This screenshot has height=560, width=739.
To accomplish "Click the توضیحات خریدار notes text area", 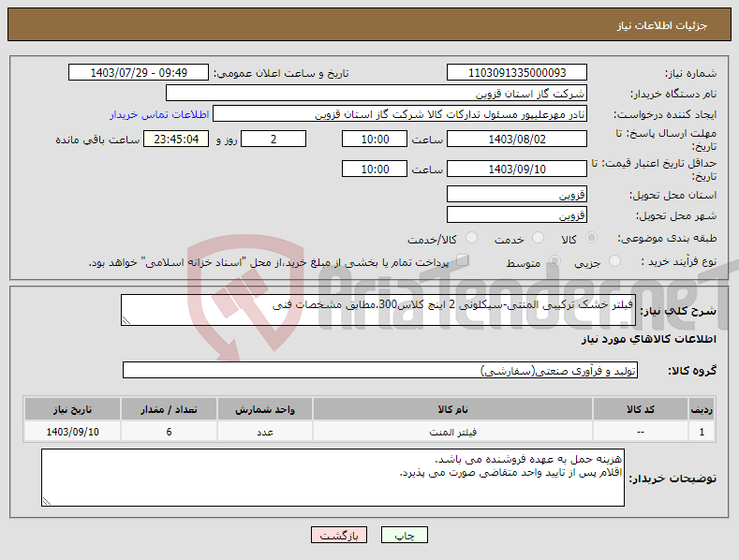I will (x=333, y=478).
